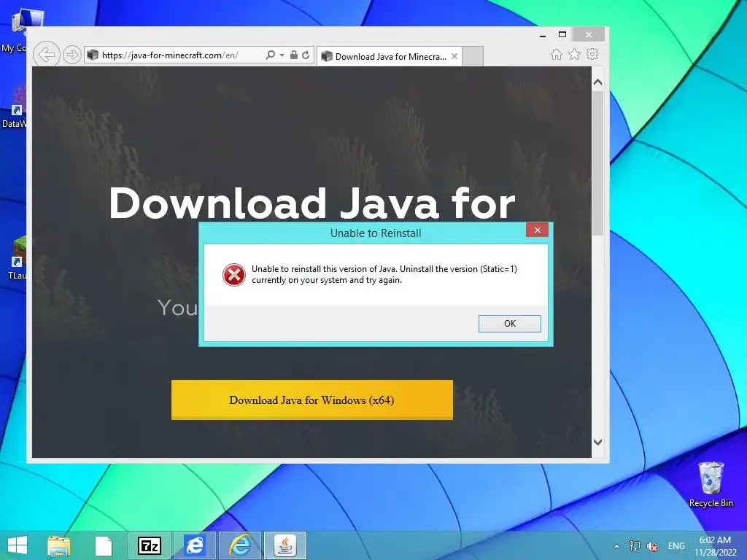
Task: Open the browser Home page icon
Action: 557,54
